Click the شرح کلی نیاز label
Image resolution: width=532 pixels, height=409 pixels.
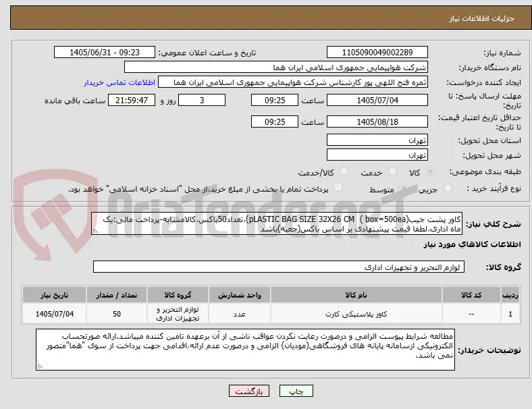(493, 224)
